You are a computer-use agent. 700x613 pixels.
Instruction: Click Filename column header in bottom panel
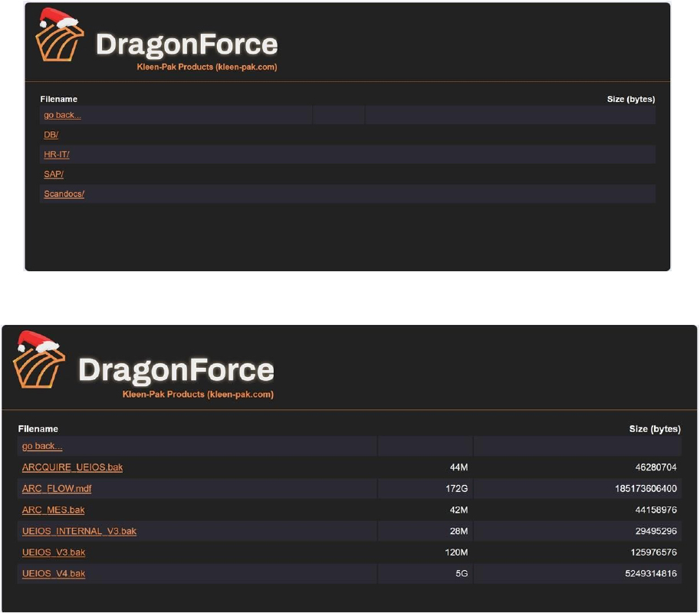coord(38,429)
